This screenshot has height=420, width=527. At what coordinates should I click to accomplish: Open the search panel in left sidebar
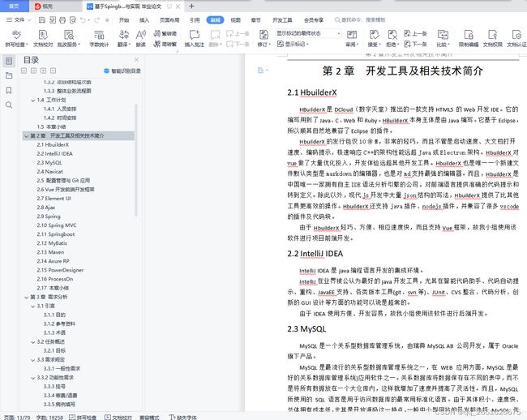click(9, 105)
